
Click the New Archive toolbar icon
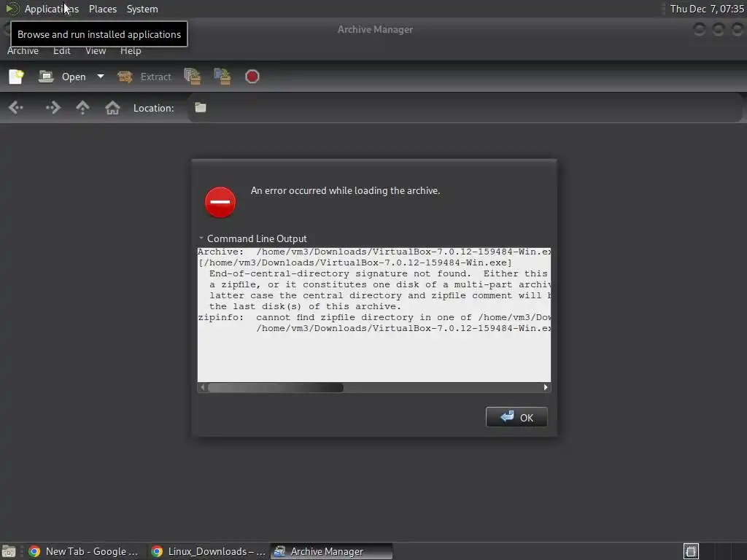click(x=16, y=77)
